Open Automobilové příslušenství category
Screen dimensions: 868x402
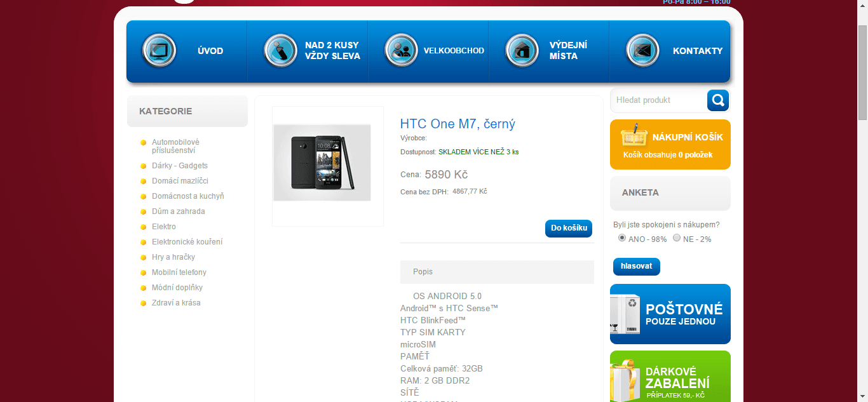tap(175, 147)
